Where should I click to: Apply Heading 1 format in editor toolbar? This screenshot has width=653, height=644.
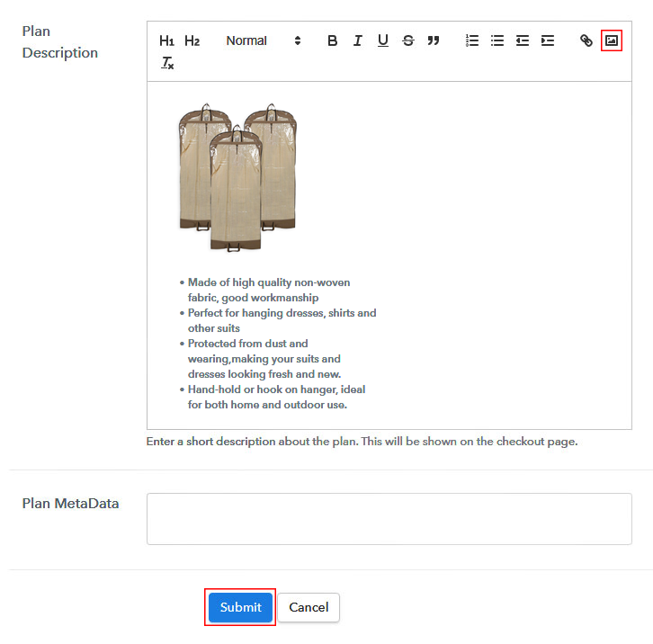(166, 40)
